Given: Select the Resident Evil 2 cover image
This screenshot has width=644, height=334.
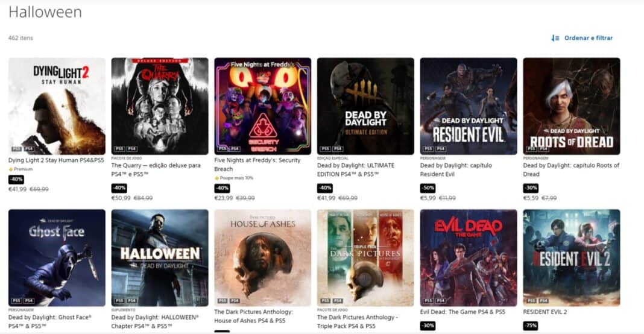Looking at the screenshot, I should click(572, 258).
